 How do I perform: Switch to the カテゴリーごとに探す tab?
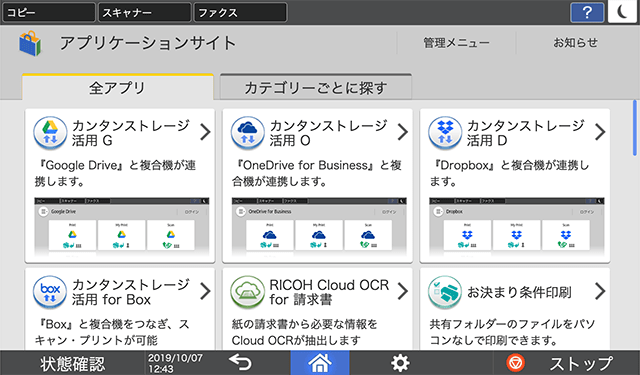tap(316, 87)
